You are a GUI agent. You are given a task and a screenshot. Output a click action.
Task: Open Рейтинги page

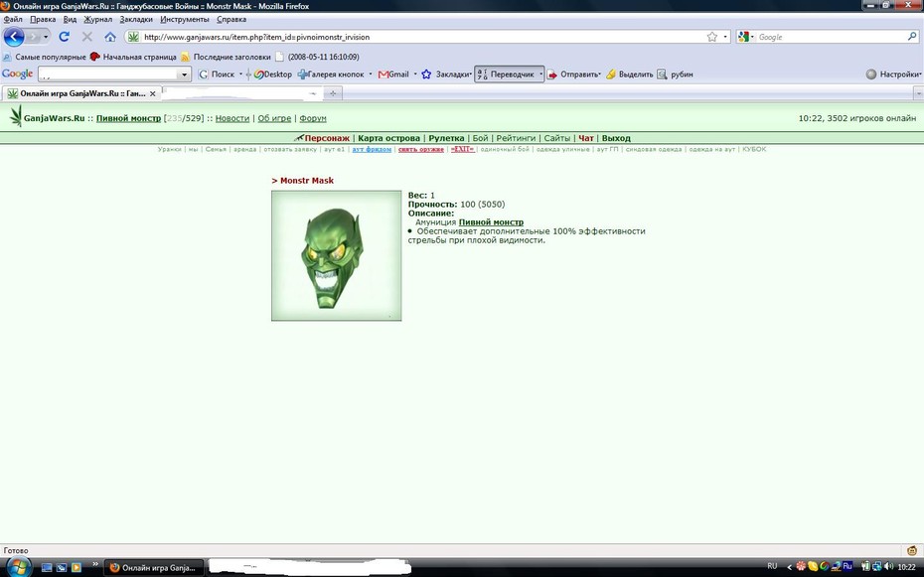pyautogui.click(x=516, y=138)
